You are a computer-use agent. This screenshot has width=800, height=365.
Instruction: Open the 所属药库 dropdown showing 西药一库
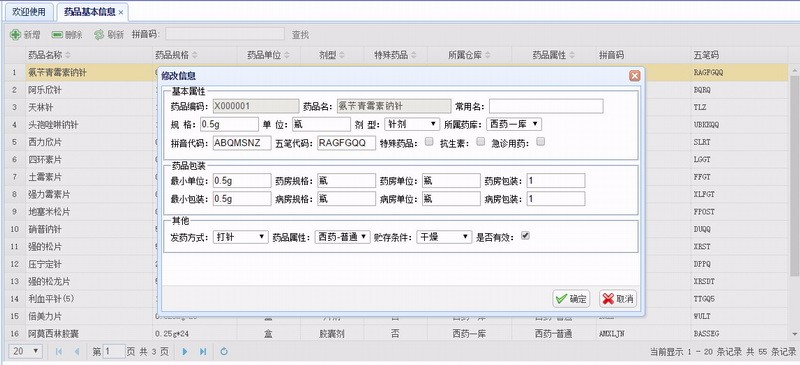(513, 124)
